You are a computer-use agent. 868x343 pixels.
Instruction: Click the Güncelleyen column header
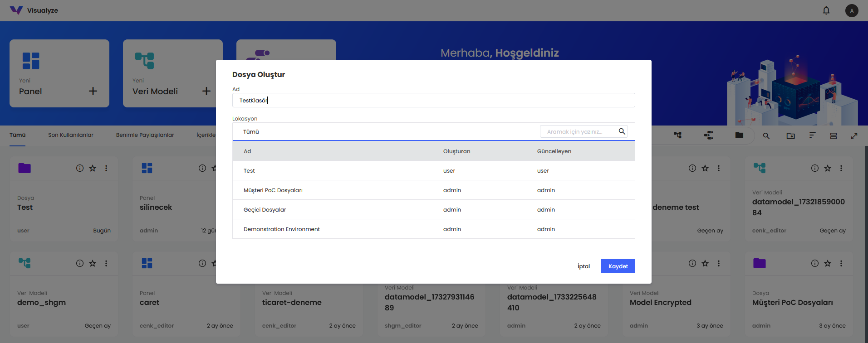click(x=554, y=151)
